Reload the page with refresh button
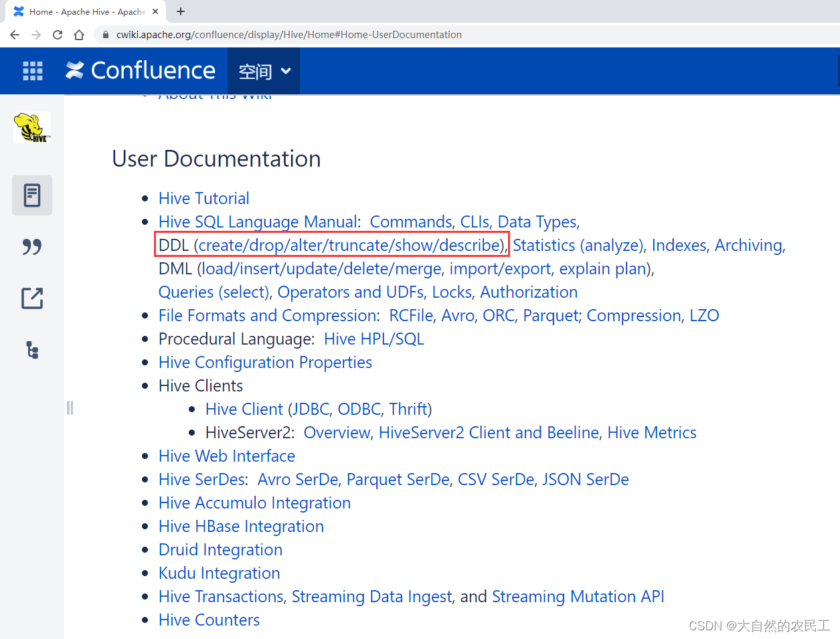 (x=58, y=35)
